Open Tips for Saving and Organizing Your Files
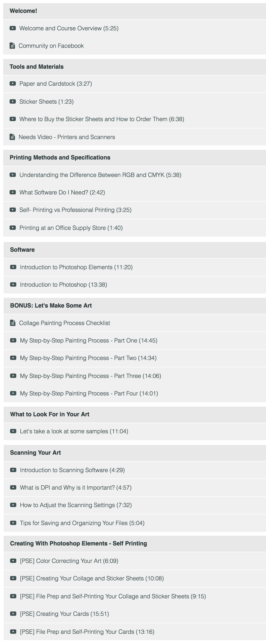The image size is (266, 644). tap(135, 523)
